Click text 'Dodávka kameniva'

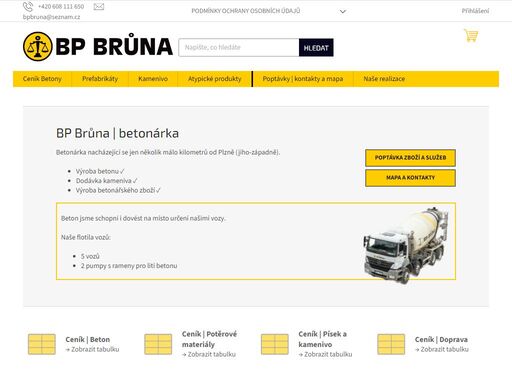[104, 181]
